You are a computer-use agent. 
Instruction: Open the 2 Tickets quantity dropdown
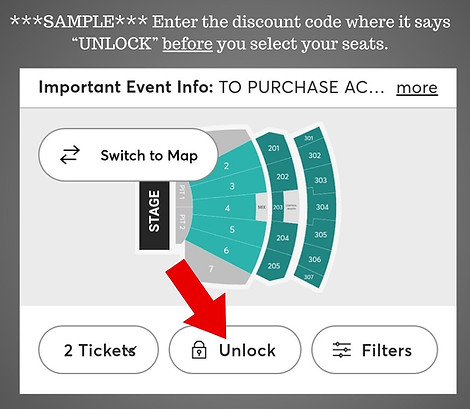click(x=99, y=350)
